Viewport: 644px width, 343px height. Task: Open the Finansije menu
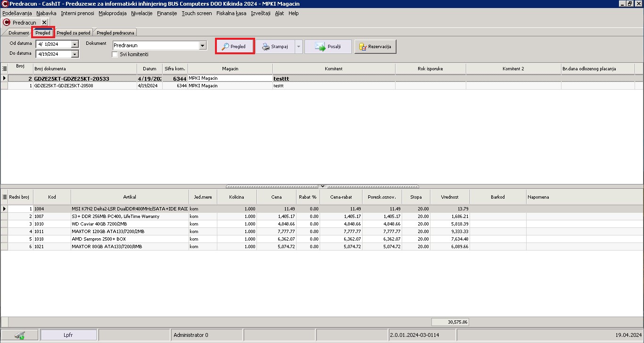pyautogui.click(x=167, y=13)
